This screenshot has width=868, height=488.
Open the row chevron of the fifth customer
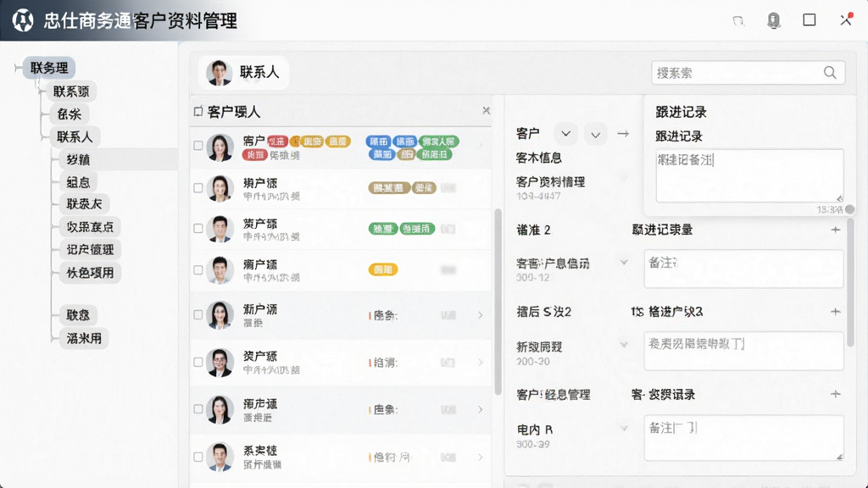point(480,315)
